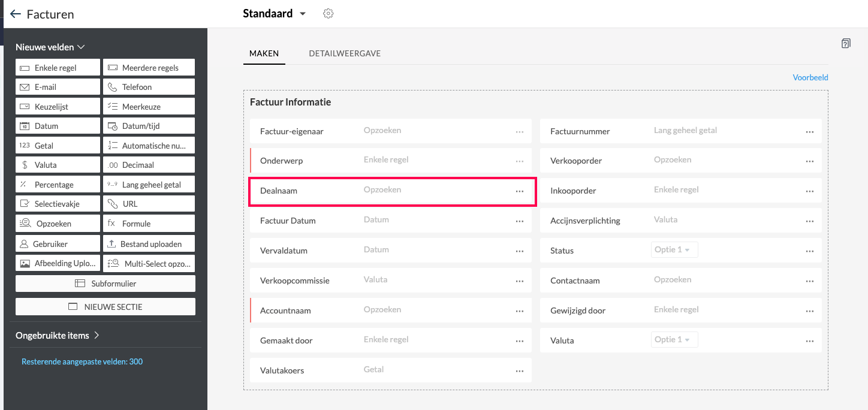
Task: Select the Dealnaam field row
Action: 392,192
